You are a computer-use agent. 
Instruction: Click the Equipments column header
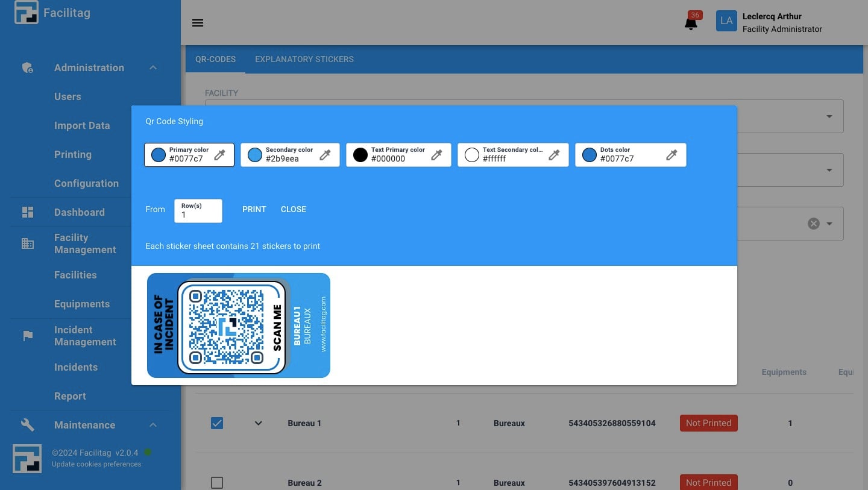(784, 372)
